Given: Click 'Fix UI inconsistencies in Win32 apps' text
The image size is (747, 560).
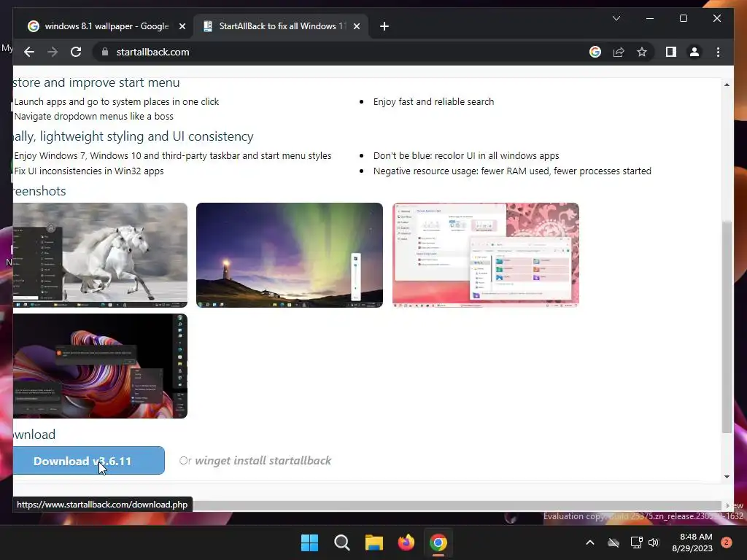Looking at the screenshot, I should 88,171.
